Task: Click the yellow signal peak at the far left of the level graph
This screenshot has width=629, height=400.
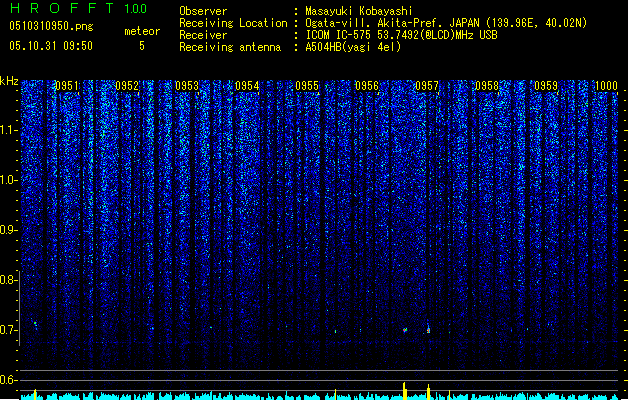Action: [x=35, y=394]
